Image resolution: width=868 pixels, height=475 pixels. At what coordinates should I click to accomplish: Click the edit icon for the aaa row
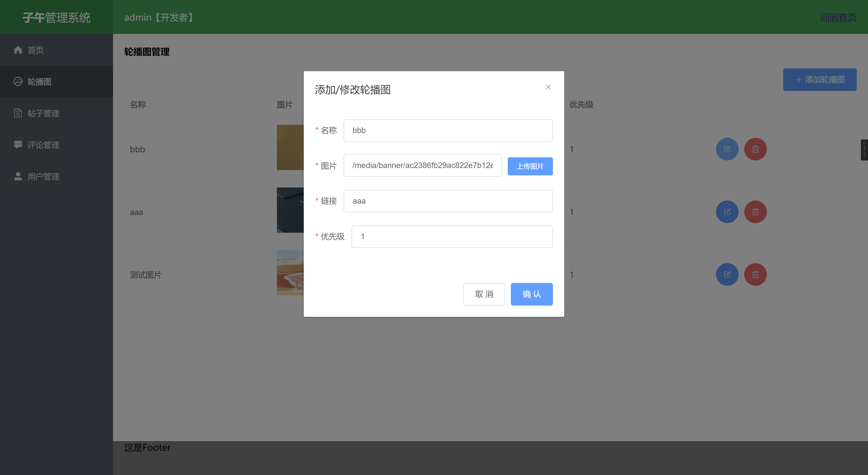click(x=727, y=212)
